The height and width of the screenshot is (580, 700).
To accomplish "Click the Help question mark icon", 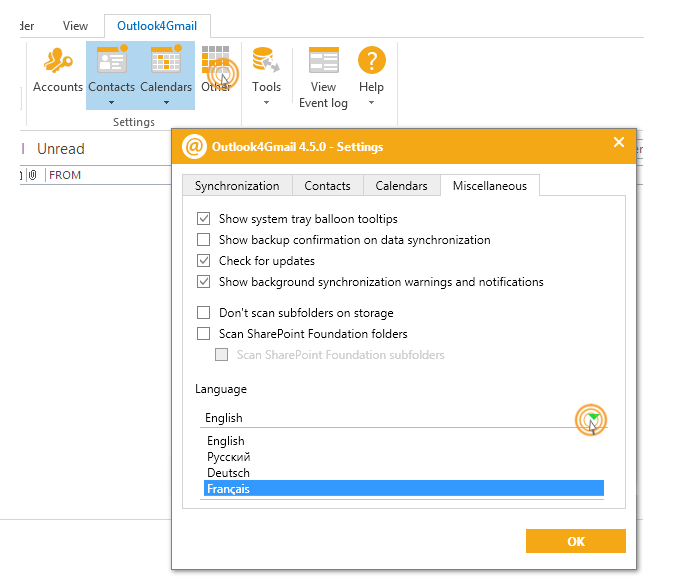I will [x=371, y=60].
